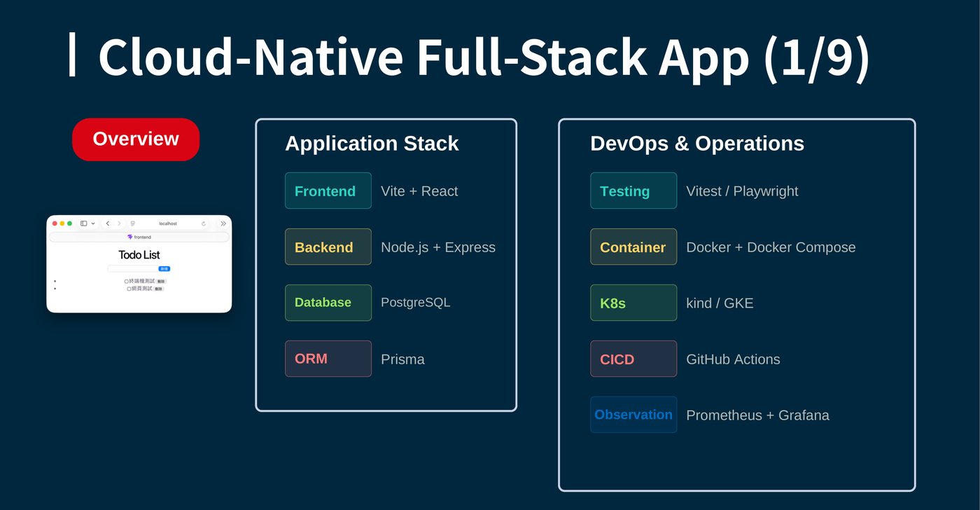Delete the 終端機測試 todo item

[161, 282]
